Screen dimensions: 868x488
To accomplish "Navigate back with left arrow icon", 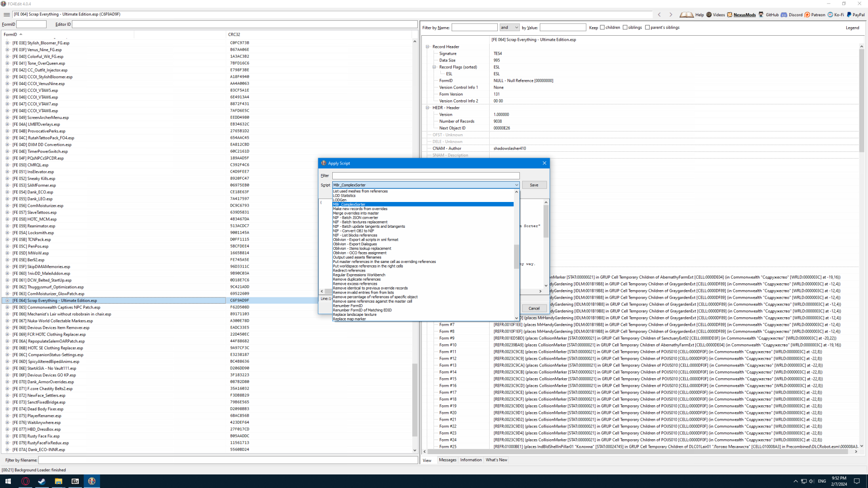I will coord(660,14).
